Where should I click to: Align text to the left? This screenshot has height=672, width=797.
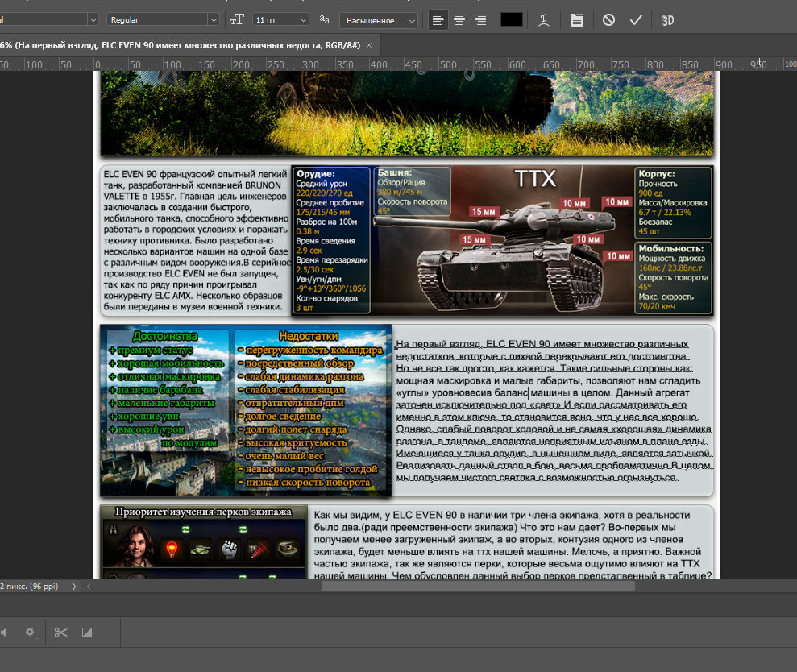438,20
